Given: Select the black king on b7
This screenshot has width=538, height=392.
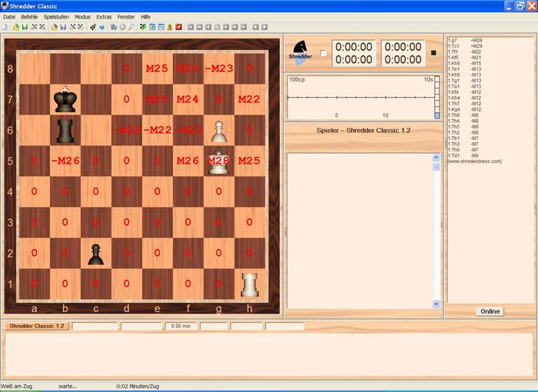Looking at the screenshot, I should point(65,99).
